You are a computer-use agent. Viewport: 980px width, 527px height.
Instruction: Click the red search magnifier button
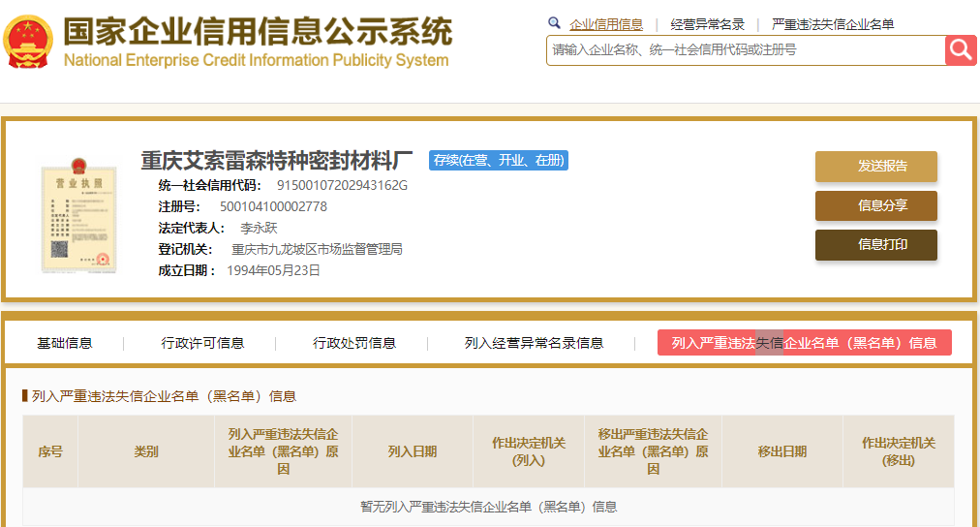pyautogui.click(x=961, y=50)
